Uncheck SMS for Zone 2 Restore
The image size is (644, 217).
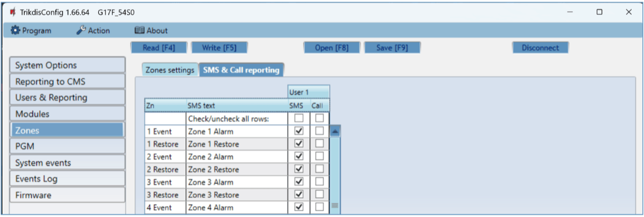tap(299, 169)
